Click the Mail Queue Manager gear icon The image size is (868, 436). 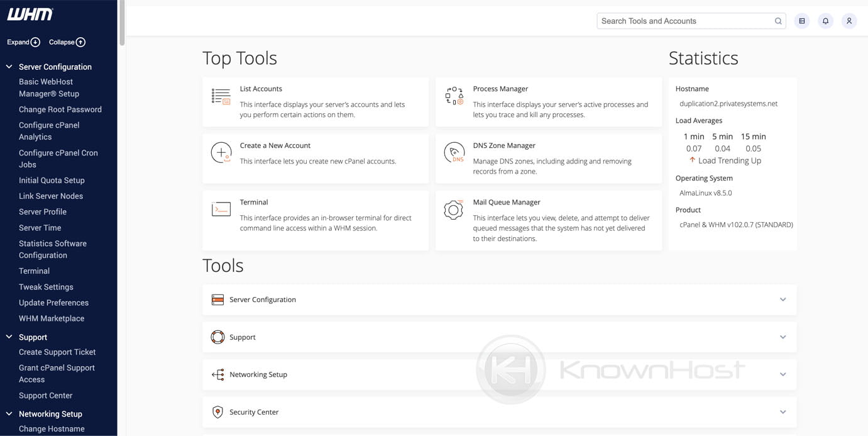click(454, 210)
